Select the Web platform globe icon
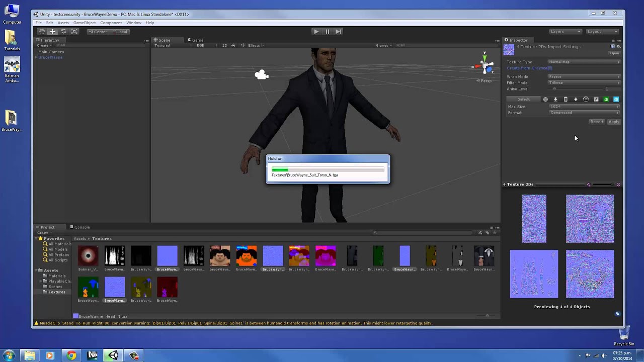This screenshot has height=362, width=644. click(545, 100)
